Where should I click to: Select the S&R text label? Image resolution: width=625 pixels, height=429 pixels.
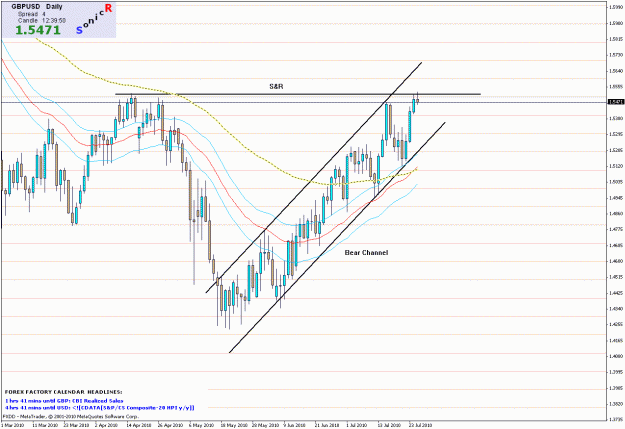point(276,87)
